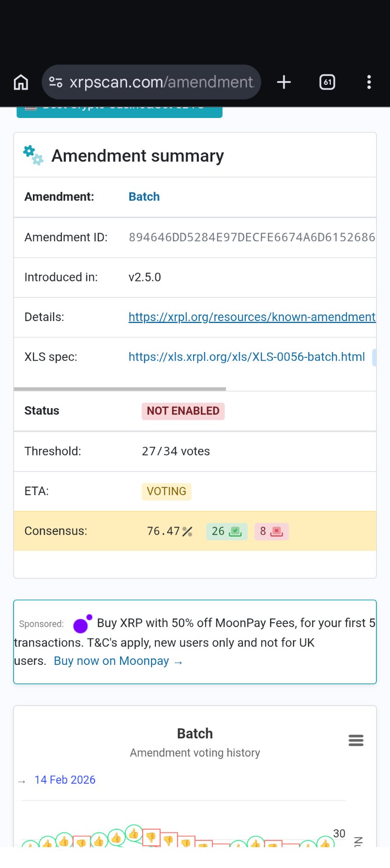Click the gears icon beside Amendment summary
This screenshot has height=868, width=390.
(33, 155)
